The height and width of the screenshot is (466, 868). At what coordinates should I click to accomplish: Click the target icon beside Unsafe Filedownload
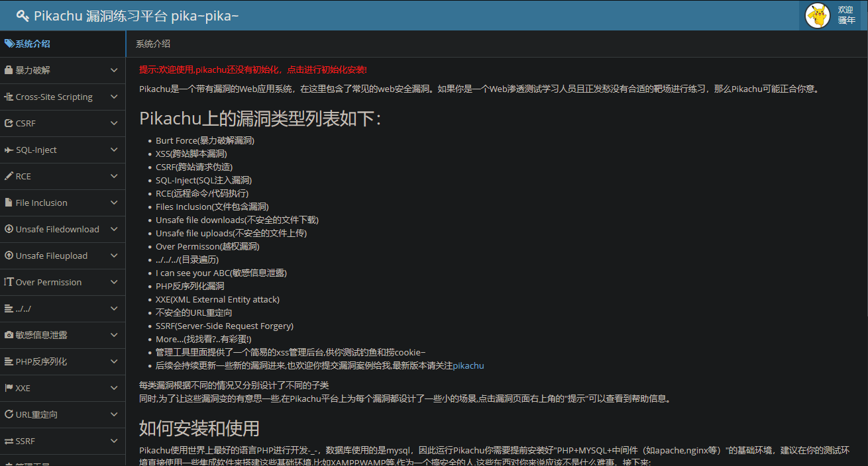click(9, 229)
